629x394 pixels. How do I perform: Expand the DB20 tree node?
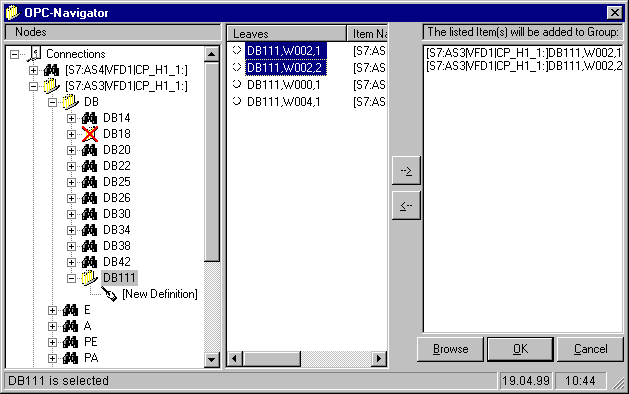coord(71,150)
